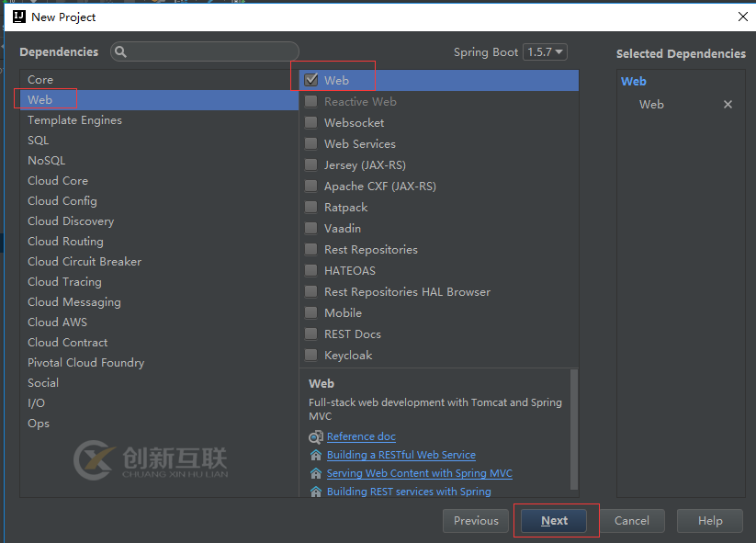Uncheck the Web dependency checkbox
This screenshot has width=756, height=543.
point(311,80)
